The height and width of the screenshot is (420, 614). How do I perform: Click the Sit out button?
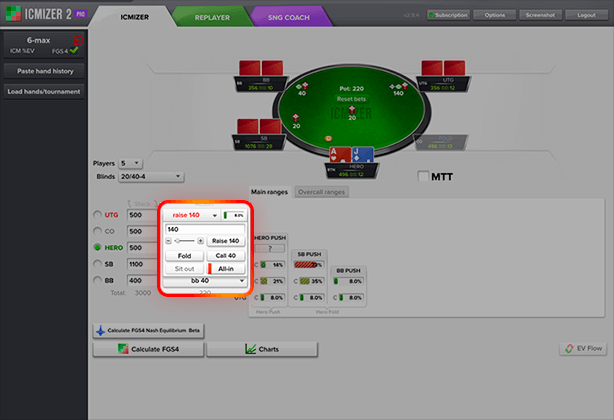coord(184,269)
